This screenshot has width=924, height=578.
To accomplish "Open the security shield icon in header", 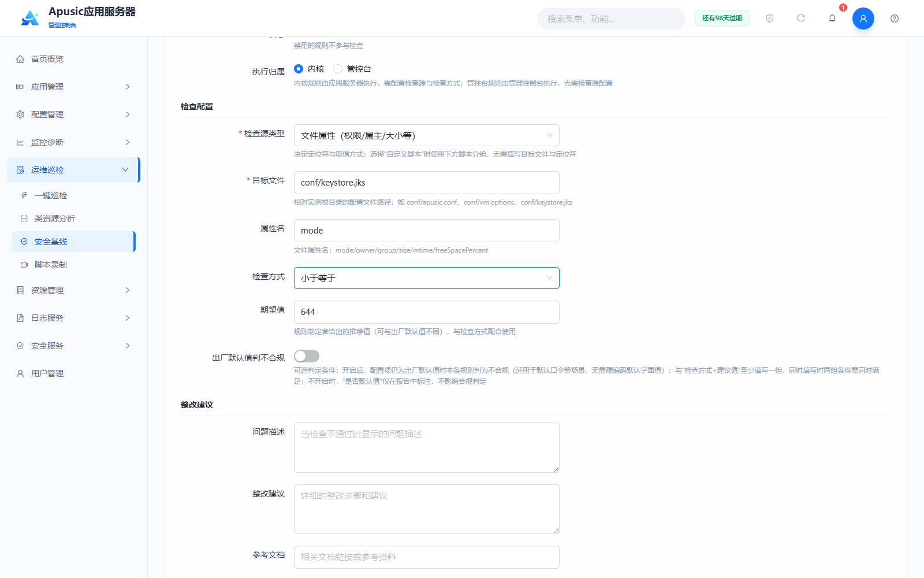I will click(770, 18).
